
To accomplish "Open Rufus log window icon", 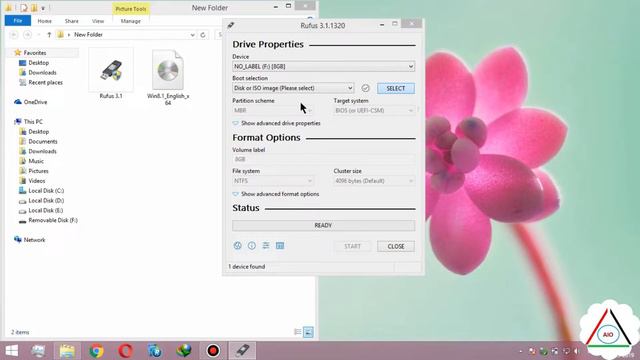I will click(x=280, y=246).
